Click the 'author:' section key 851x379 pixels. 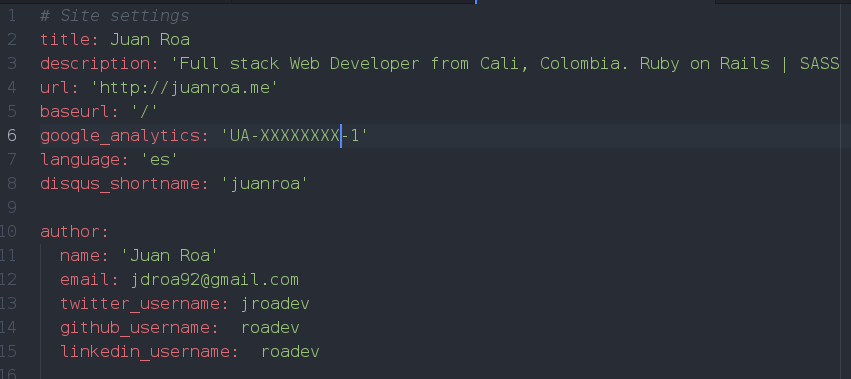[75, 232]
